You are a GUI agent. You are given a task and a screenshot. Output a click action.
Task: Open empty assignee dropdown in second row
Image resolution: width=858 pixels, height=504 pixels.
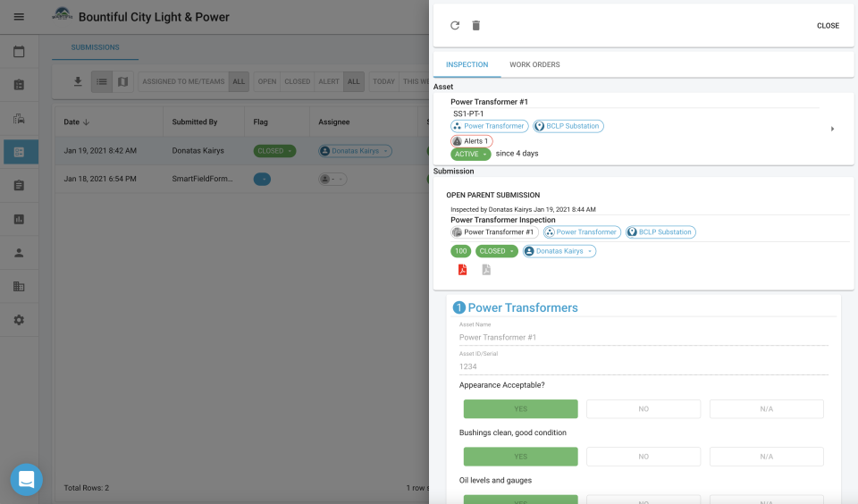[332, 179]
